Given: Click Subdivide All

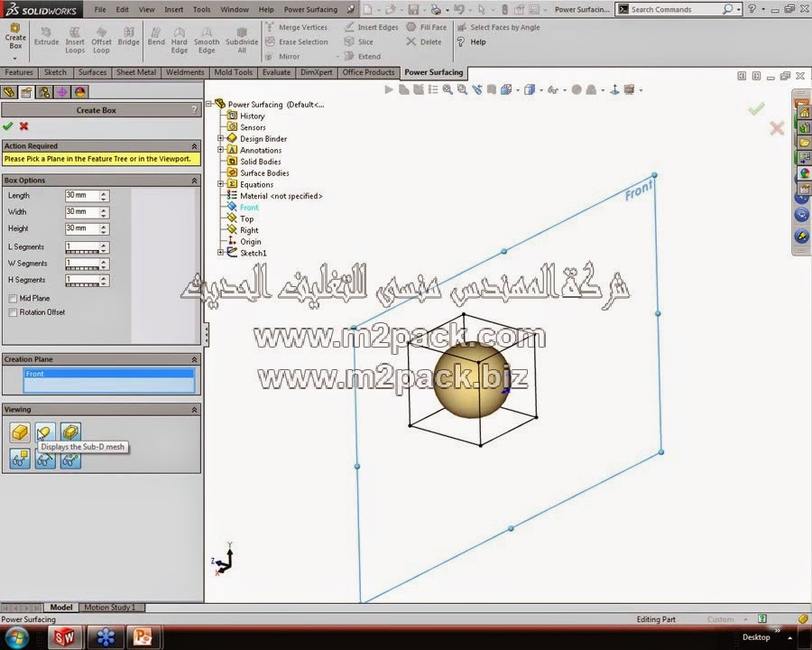Looking at the screenshot, I should pyautogui.click(x=242, y=41).
